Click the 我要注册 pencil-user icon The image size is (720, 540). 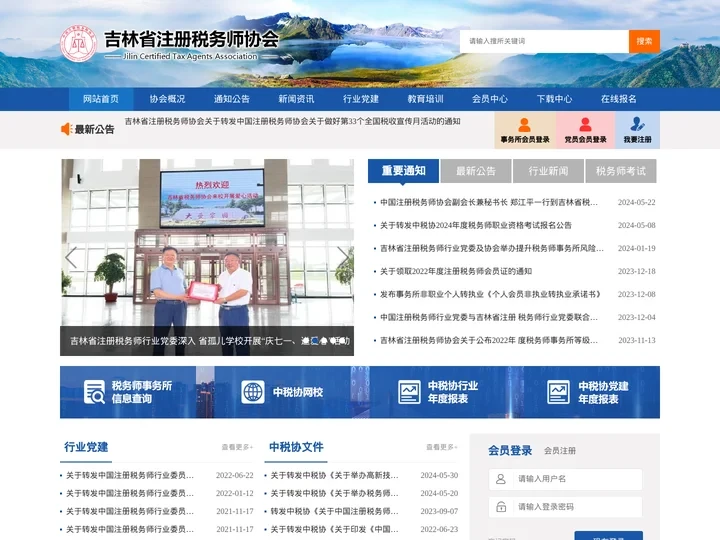coord(637,124)
